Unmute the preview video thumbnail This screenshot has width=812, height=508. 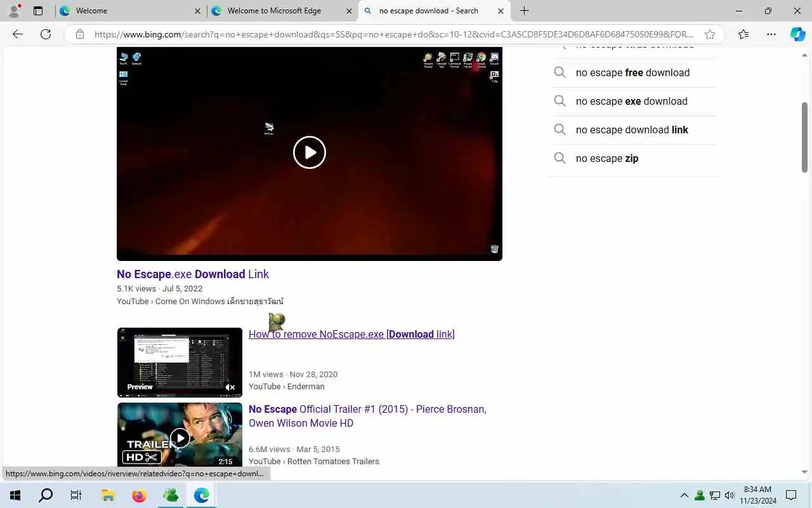230,387
